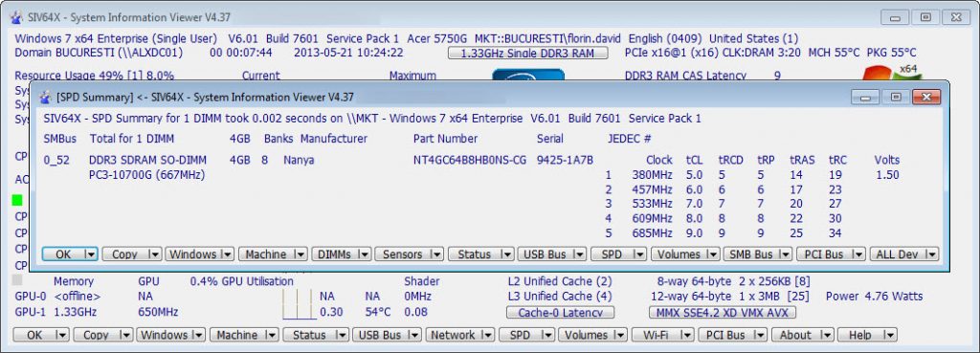Click the SIV64X app icon in main title bar
980x353 pixels.
tap(16, 17)
